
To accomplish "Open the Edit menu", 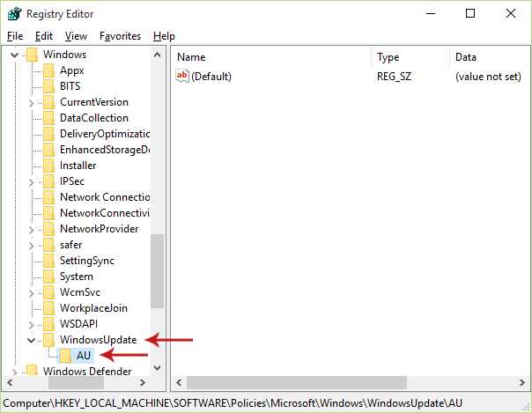I will [x=44, y=36].
